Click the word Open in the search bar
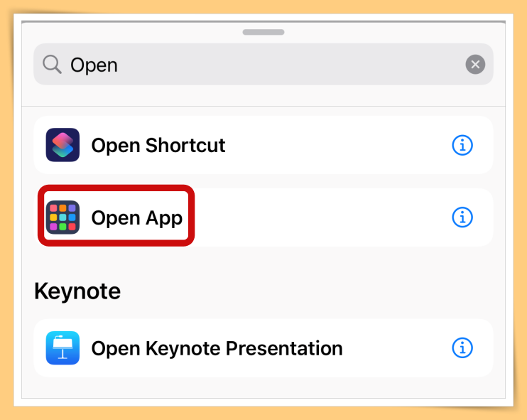Screen dimensions: 527x420 [94, 65]
